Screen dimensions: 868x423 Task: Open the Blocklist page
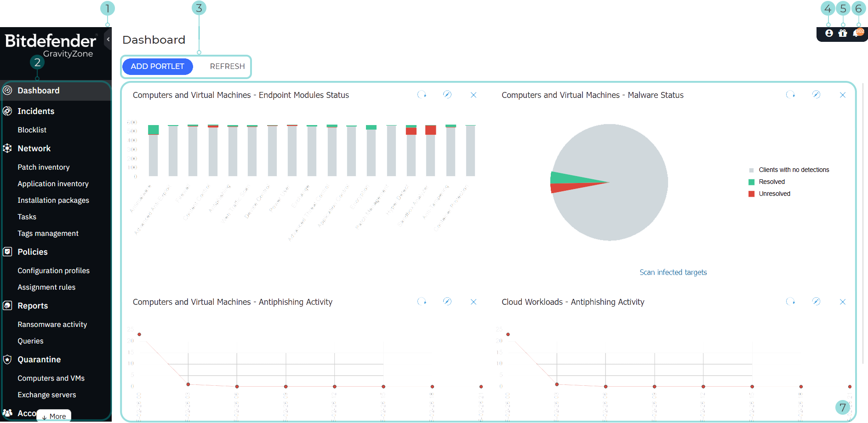pos(32,130)
